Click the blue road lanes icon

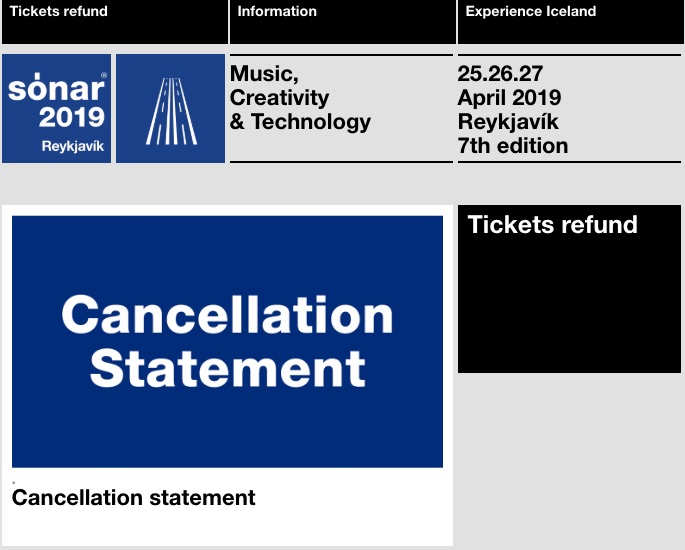pyautogui.click(x=171, y=108)
